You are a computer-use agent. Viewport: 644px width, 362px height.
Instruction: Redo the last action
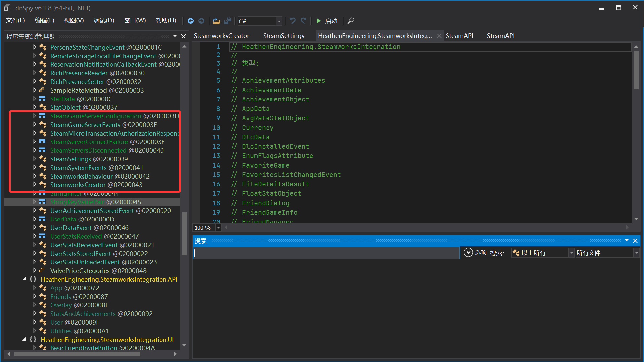pyautogui.click(x=304, y=21)
